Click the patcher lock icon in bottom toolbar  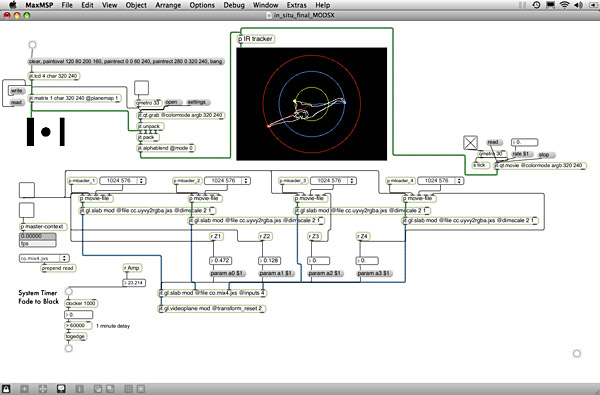click(x=7, y=389)
